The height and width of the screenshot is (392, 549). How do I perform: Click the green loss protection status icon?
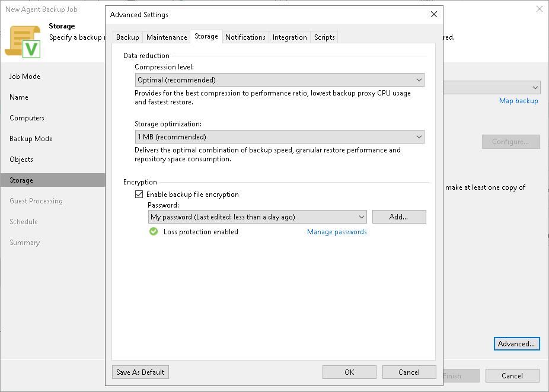coord(154,231)
